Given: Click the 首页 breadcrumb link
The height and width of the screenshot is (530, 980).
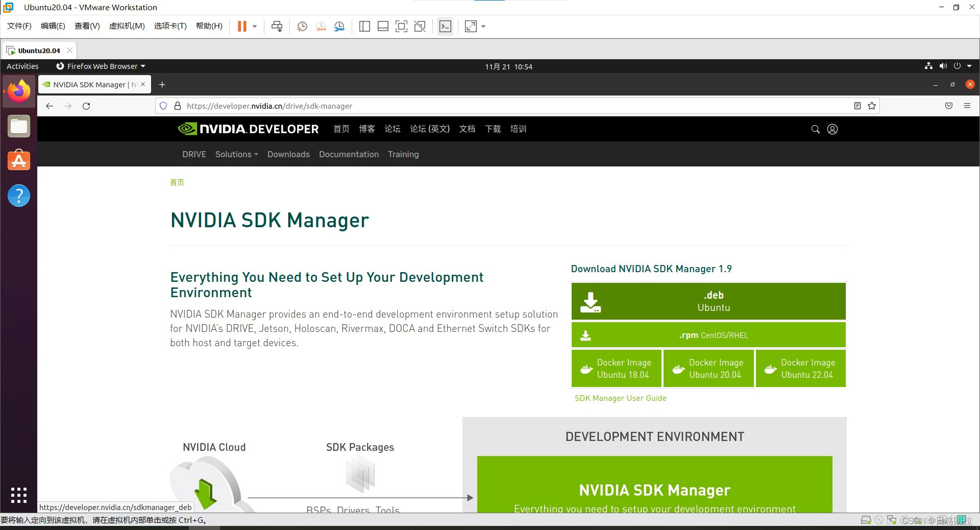Looking at the screenshot, I should [x=177, y=182].
